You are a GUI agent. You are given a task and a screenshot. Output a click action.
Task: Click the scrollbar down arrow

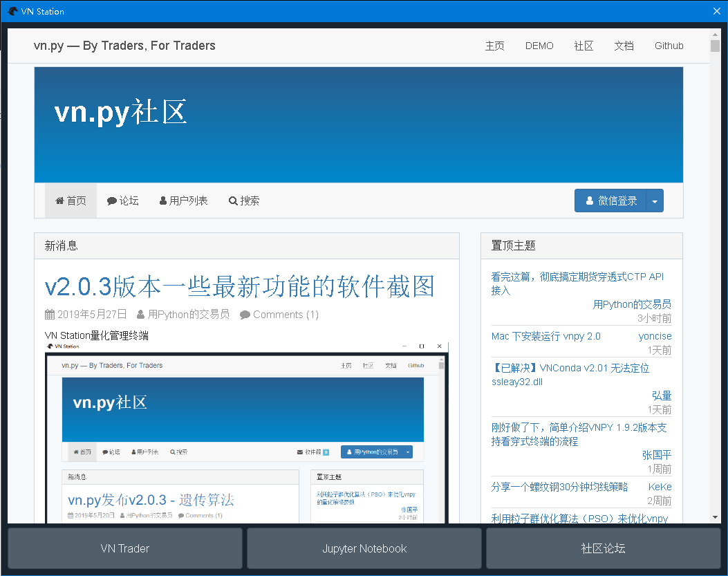(715, 517)
